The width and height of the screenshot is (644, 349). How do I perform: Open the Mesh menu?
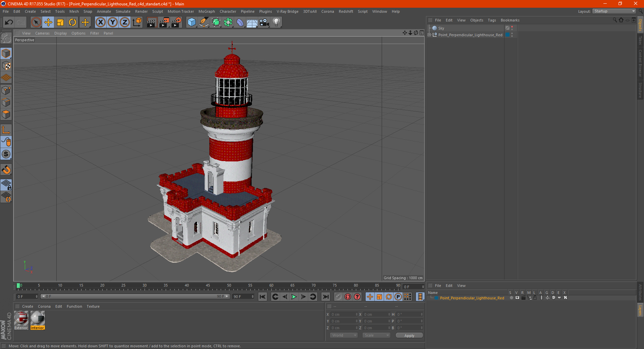coord(74,11)
